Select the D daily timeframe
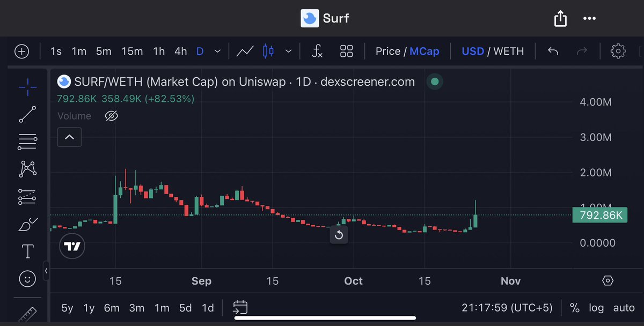 [x=200, y=51]
